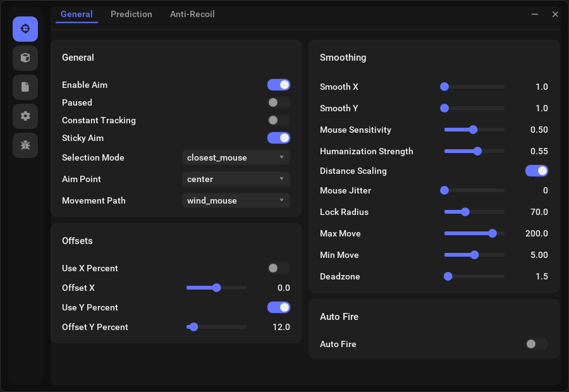Click the Smooth Y value 1.0

[x=541, y=108]
